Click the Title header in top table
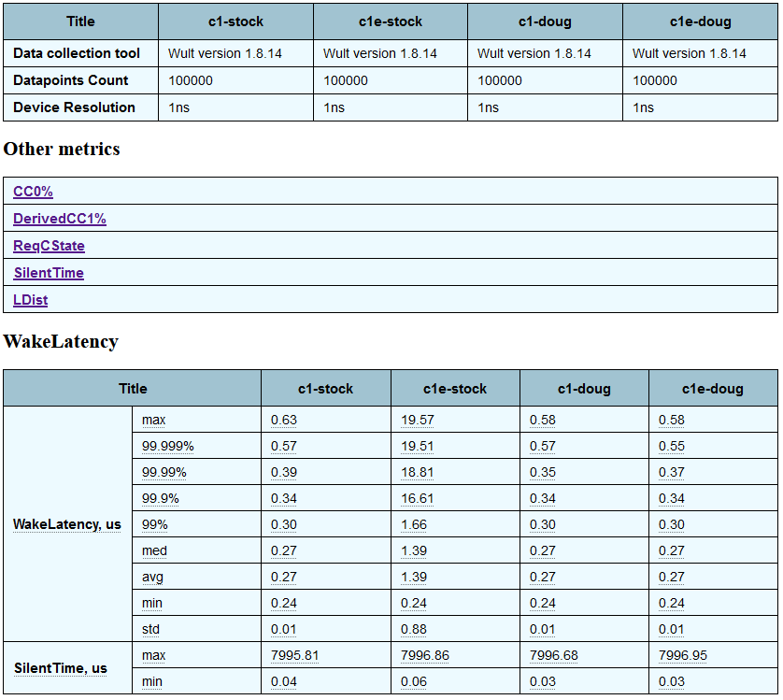This screenshot has height=700, width=783. pyautogui.click(x=80, y=21)
